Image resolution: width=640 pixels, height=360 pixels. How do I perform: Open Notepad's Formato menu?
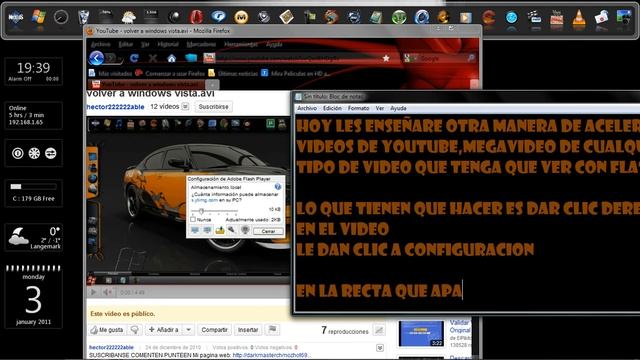tap(358, 108)
